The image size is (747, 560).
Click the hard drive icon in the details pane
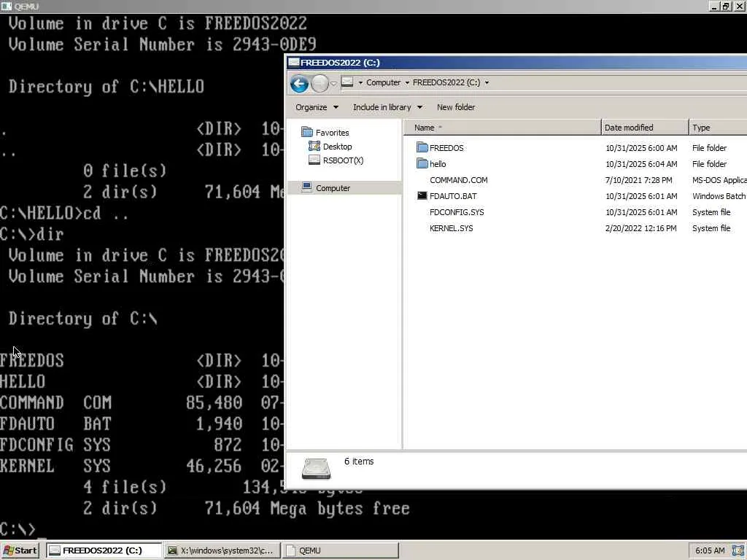coord(317,469)
